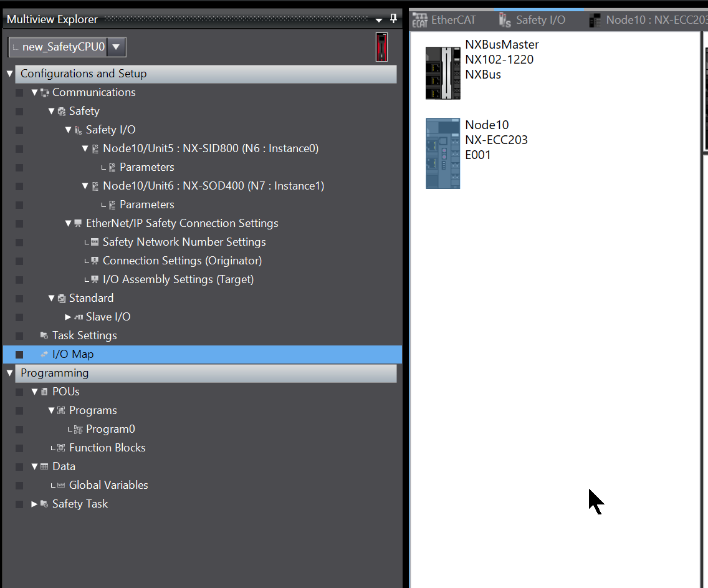The image size is (708, 588).
Task: Click the Slave I/O icon
Action: [79, 317]
